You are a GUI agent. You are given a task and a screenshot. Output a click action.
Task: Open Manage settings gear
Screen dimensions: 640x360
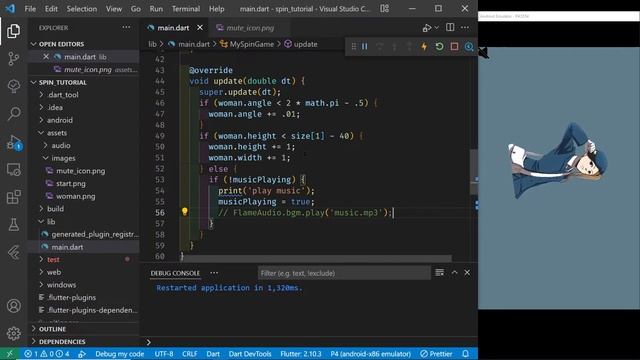13,333
